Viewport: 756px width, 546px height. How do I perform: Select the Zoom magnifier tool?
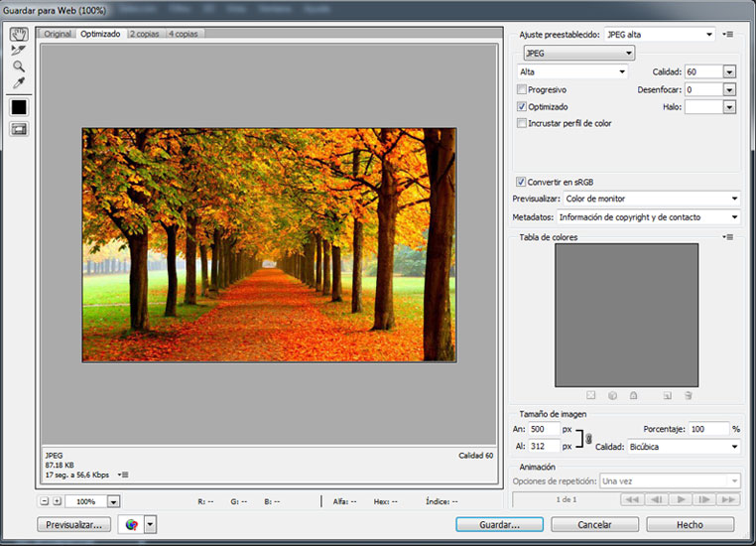tap(18, 67)
